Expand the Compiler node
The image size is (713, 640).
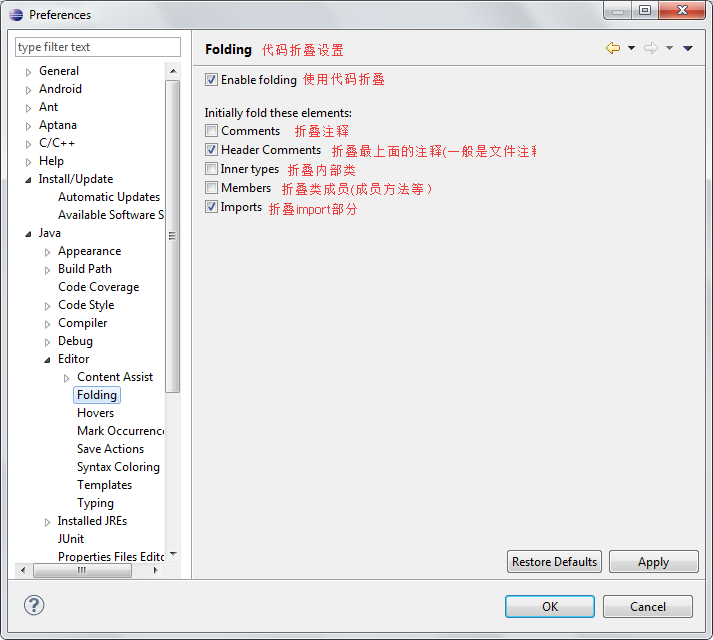pyautogui.click(x=48, y=324)
